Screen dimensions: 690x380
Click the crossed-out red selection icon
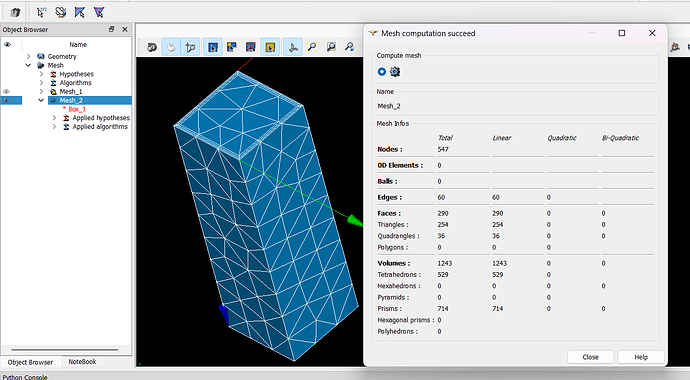coord(251,47)
